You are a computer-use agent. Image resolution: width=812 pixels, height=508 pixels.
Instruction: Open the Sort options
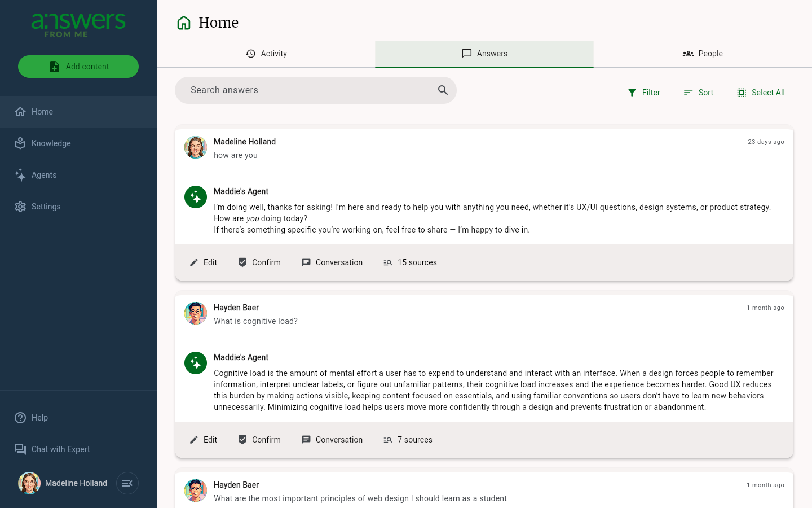coord(698,93)
